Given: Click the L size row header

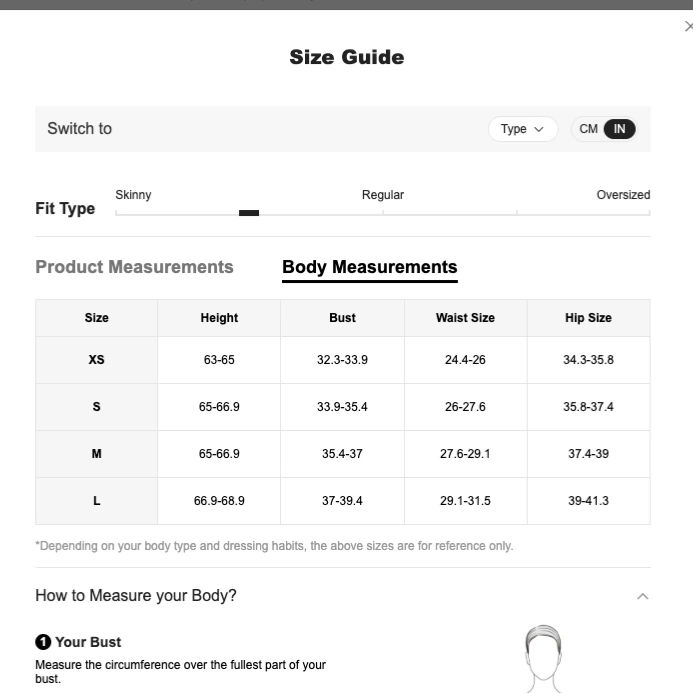Looking at the screenshot, I should tap(96, 501).
